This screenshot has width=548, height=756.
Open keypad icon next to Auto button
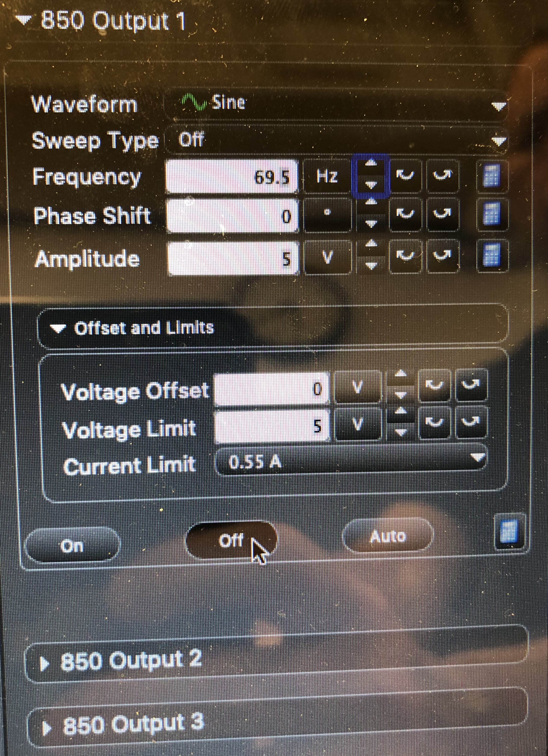[x=509, y=532]
